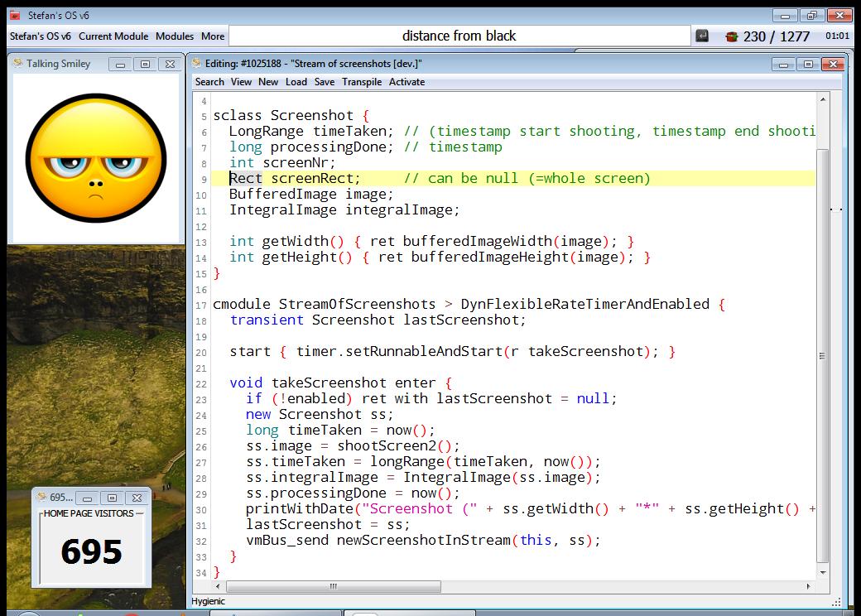Click Save in the editor menu bar
The width and height of the screenshot is (861, 616).
(325, 82)
